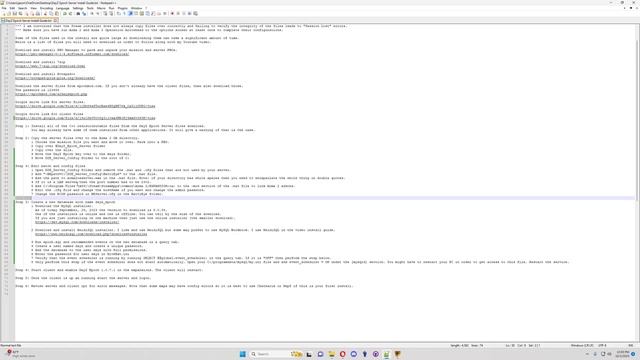Open the Language menu
640x360 pixels.
(x=62, y=8)
